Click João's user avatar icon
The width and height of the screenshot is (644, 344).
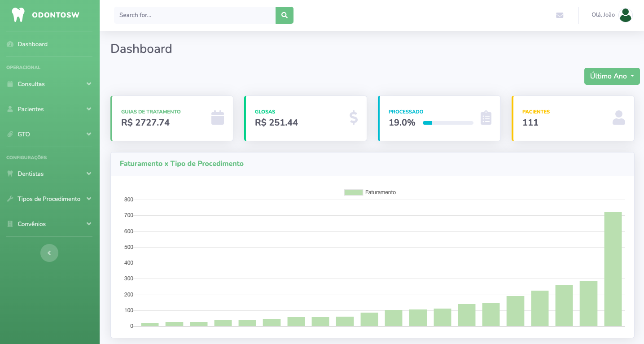[625, 15]
